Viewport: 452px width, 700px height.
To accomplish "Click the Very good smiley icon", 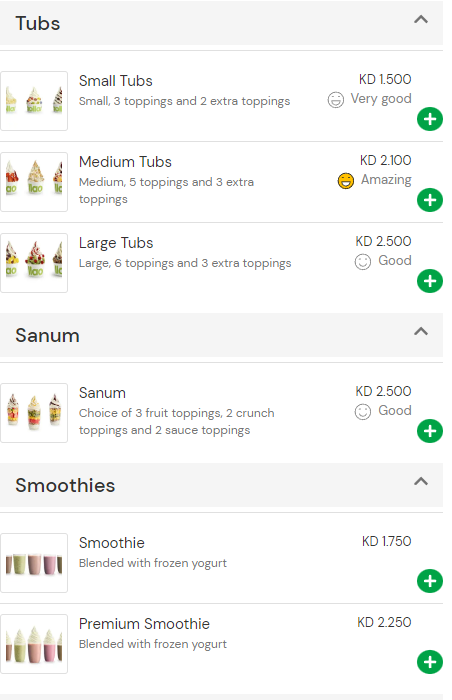I will (335, 100).
